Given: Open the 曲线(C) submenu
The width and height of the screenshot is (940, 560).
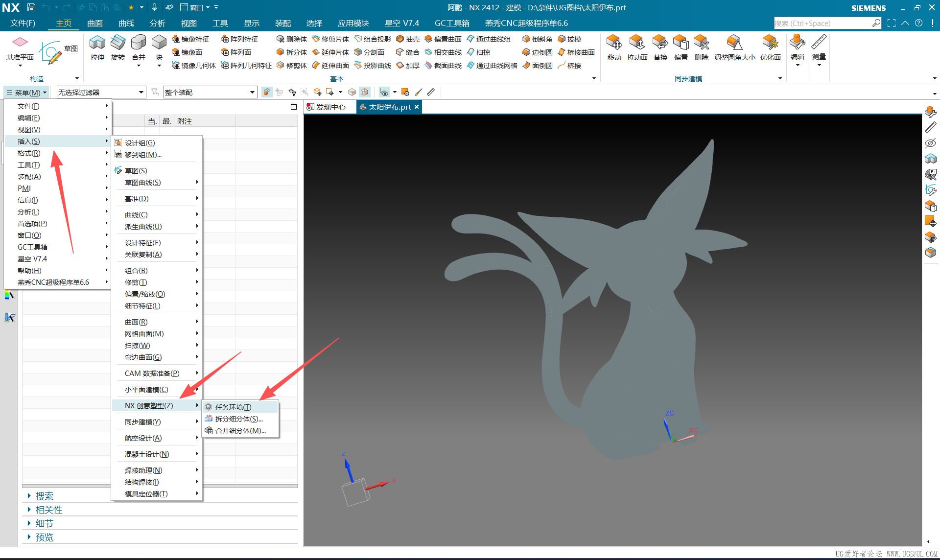Looking at the screenshot, I should 157,215.
